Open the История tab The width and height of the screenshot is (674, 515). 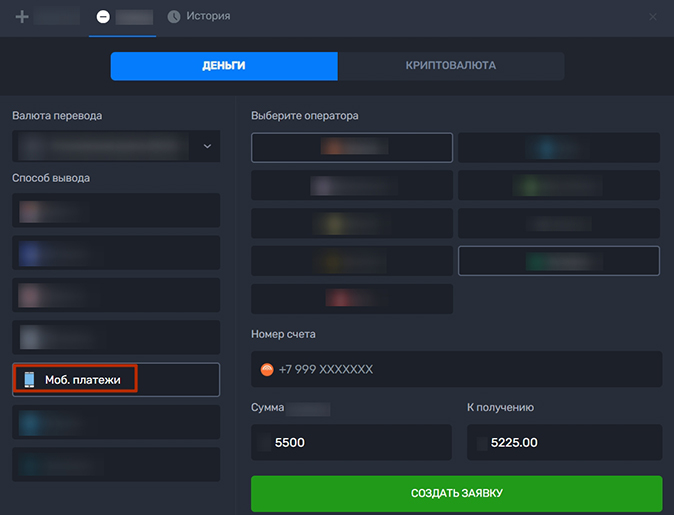[x=198, y=17]
